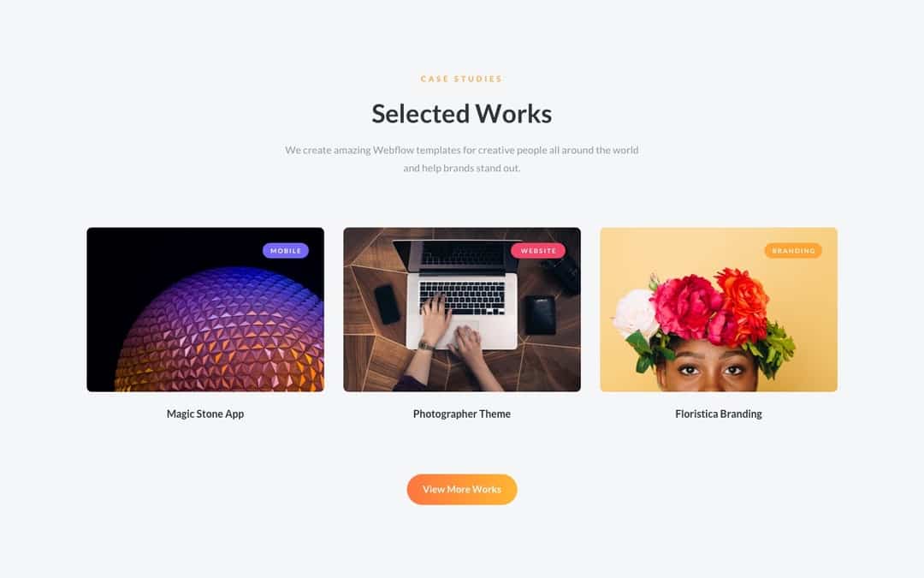
Task: Click the red WEBSITE category badge
Action: click(538, 251)
